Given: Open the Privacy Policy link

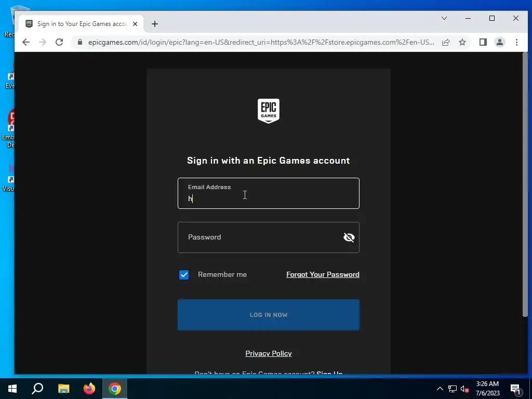Looking at the screenshot, I should click(269, 353).
